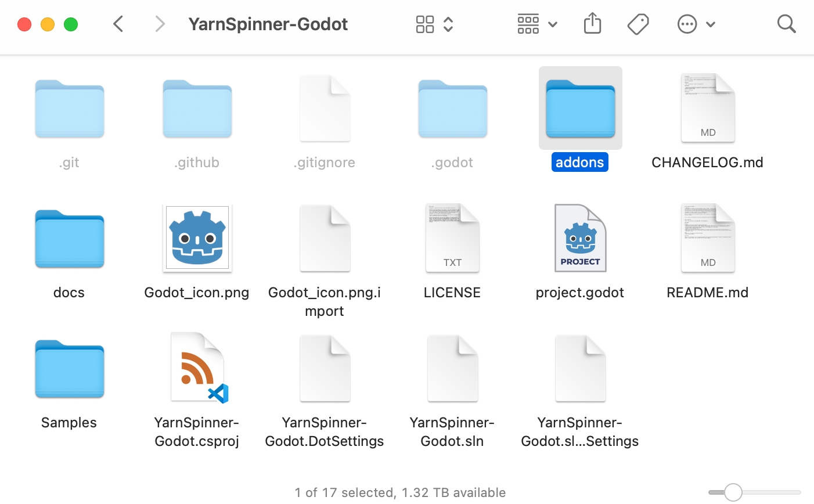Expand the Group By options dropdown
Viewport: 814px width, 504px height.
tap(536, 24)
